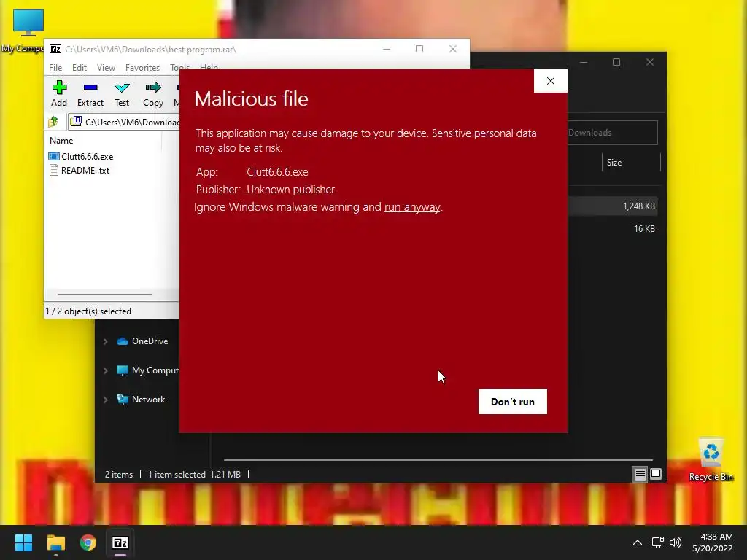This screenshot has height=560, width=747.
Task: Close the Malicious file warning dialog
Action: (551, 81)
